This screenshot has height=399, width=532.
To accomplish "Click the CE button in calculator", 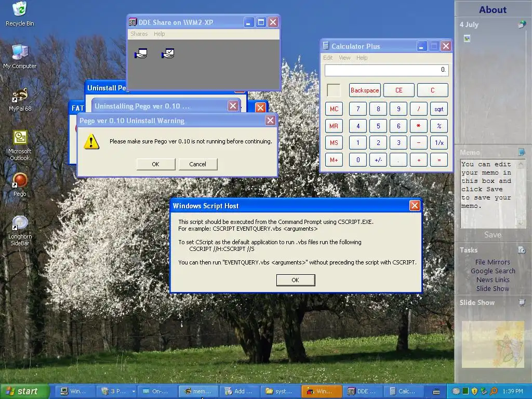I will [x=398, y=90].
